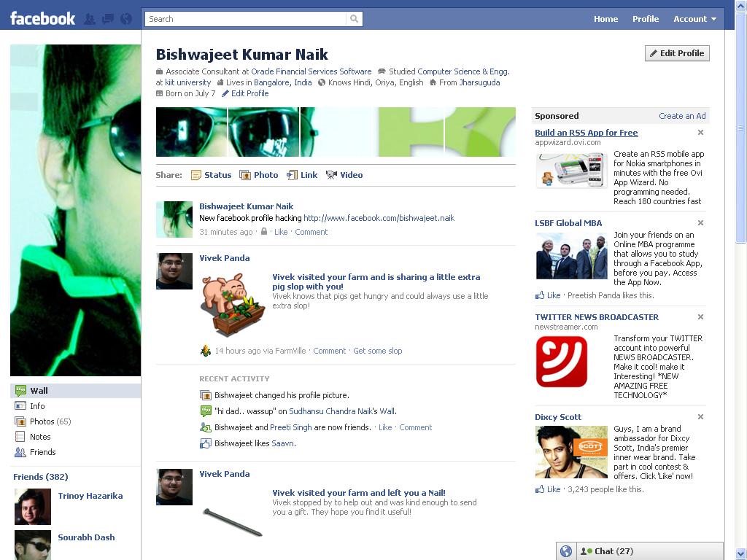Click thumbs-up icon on LSBF ad
Image resolution: width=747 pixels, height=560 pixels.
[x=540, y=295]
